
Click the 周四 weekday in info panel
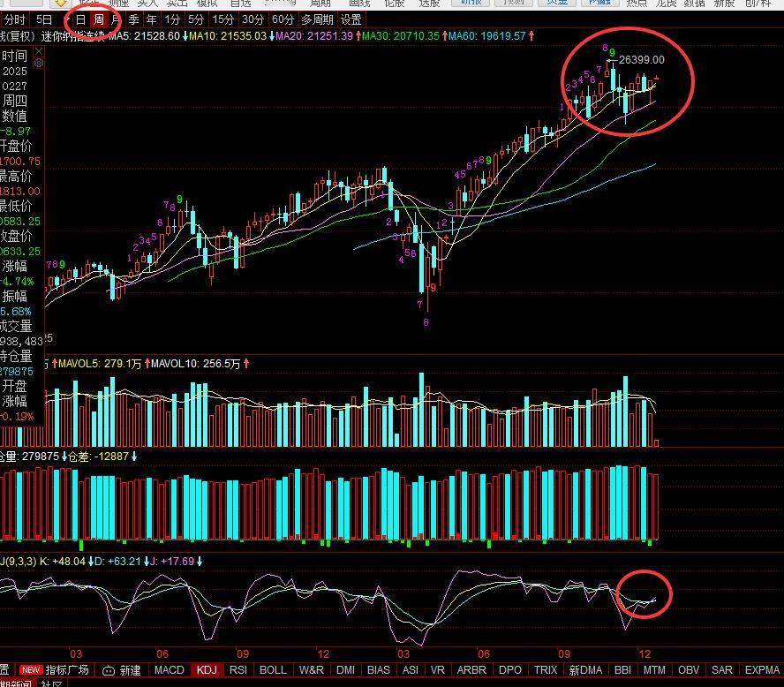(x=14, y=101)
